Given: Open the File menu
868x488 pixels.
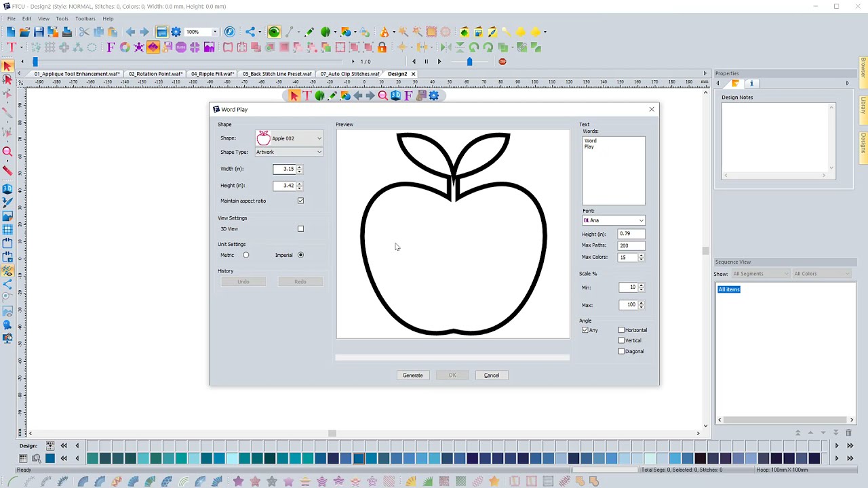Looking at the screenshot, I should [12, 19].
